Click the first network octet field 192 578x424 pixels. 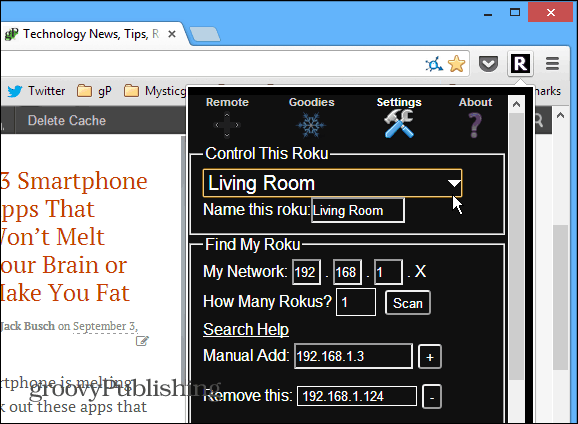point(306,272)
